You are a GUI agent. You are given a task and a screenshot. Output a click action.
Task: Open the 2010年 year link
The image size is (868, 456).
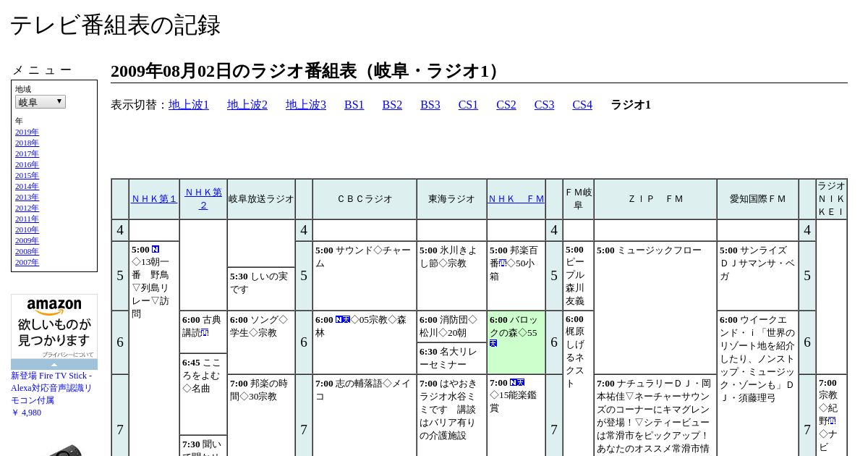27,229
